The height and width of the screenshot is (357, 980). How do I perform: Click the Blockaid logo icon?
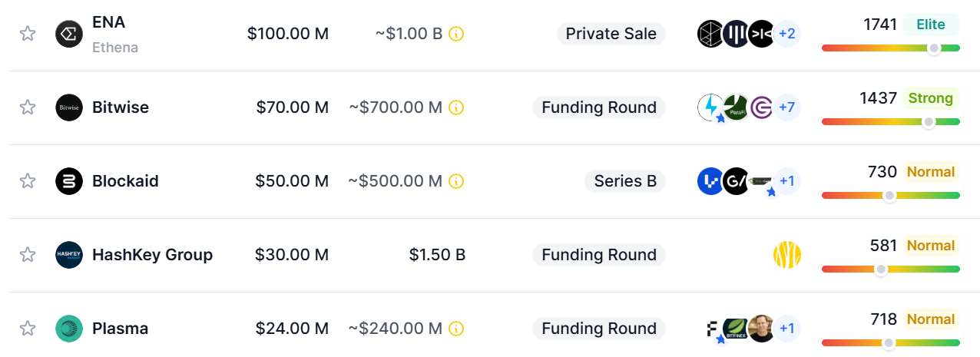click(x=69, y=181)
